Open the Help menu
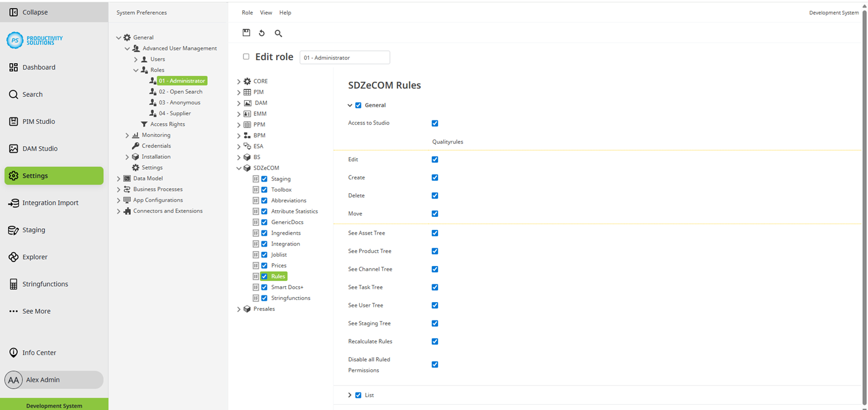 (285, 13)
